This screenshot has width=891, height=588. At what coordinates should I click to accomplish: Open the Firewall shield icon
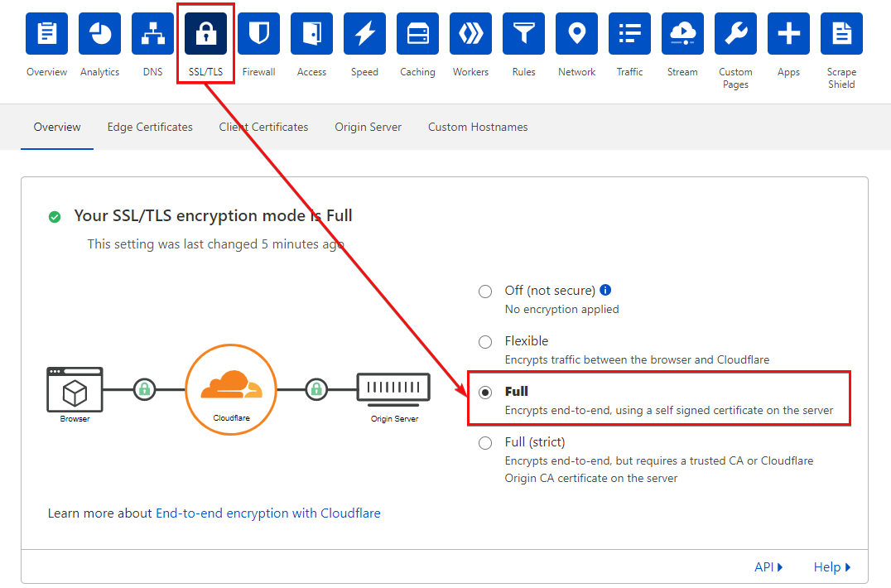click(x=258, y=33)
